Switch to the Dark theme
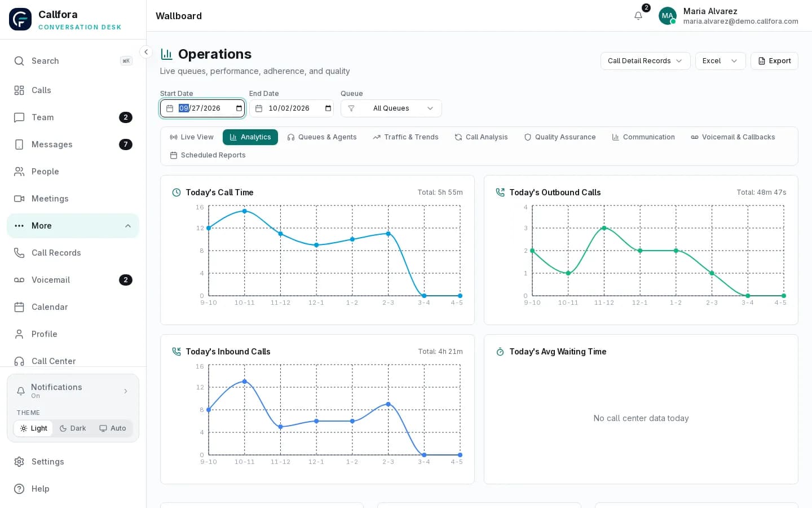Viewport: 812px width, 508px height. click(x=73, y=428)
